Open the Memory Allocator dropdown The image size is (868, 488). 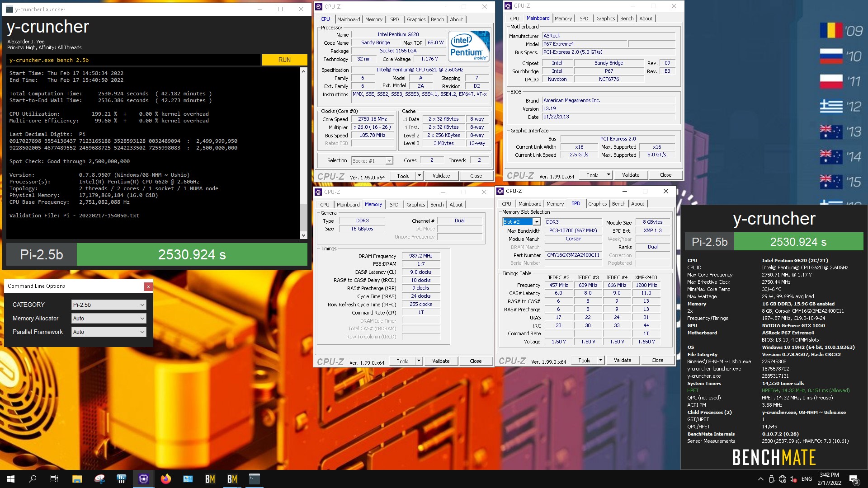[109, 319]
